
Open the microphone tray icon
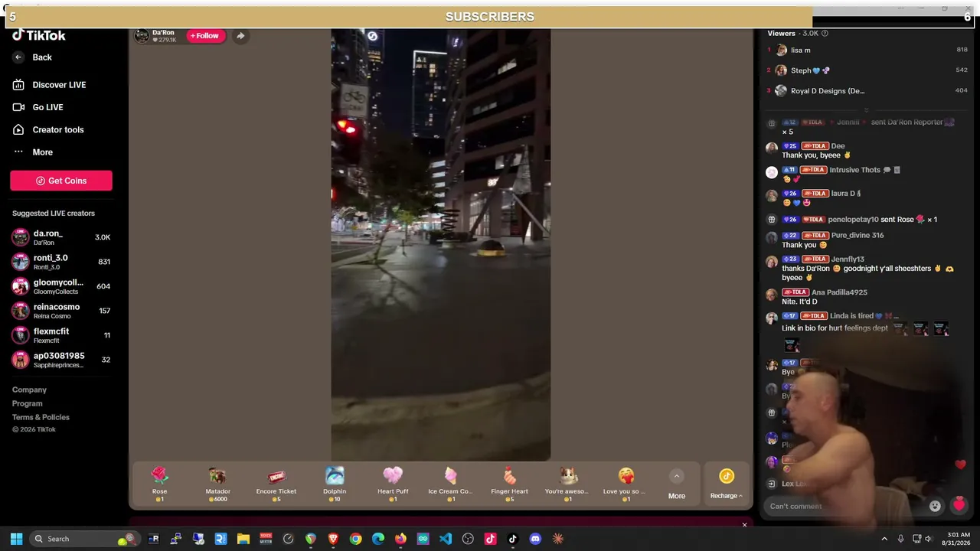[x=900, y=539]
